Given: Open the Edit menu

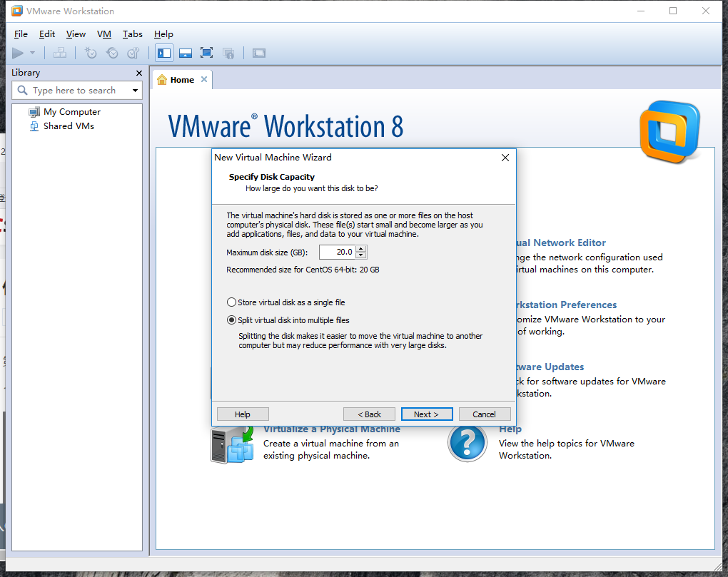Looking at the screenshot, I should point(47,34).
